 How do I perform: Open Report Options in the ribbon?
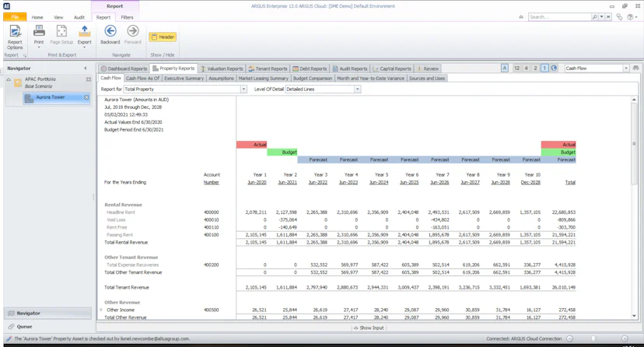[x=15, y=37]
